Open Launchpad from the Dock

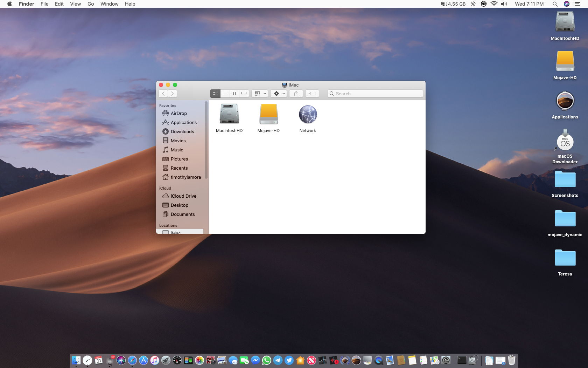[x=166, y=360]
